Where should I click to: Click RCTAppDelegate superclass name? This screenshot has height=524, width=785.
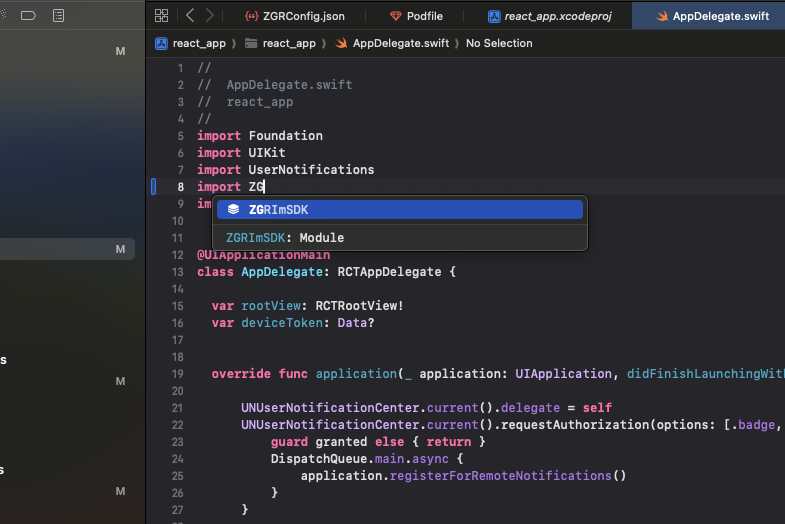(x=389, y=272)
